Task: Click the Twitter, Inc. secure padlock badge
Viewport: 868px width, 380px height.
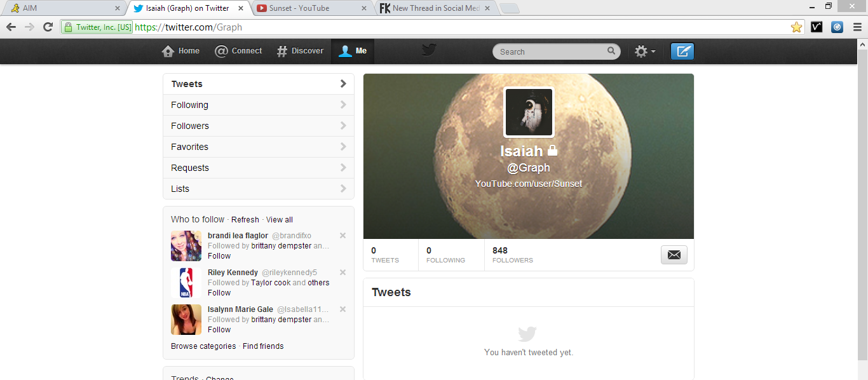Action: [97, 27]
